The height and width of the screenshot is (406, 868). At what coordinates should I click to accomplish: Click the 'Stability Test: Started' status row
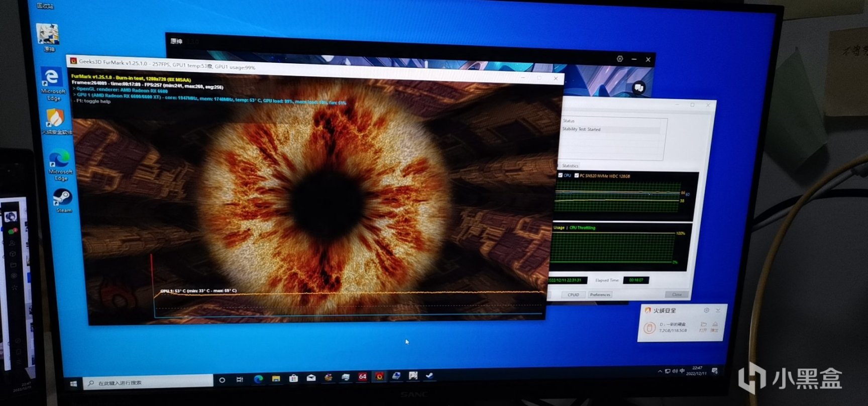tap(610, 129)
